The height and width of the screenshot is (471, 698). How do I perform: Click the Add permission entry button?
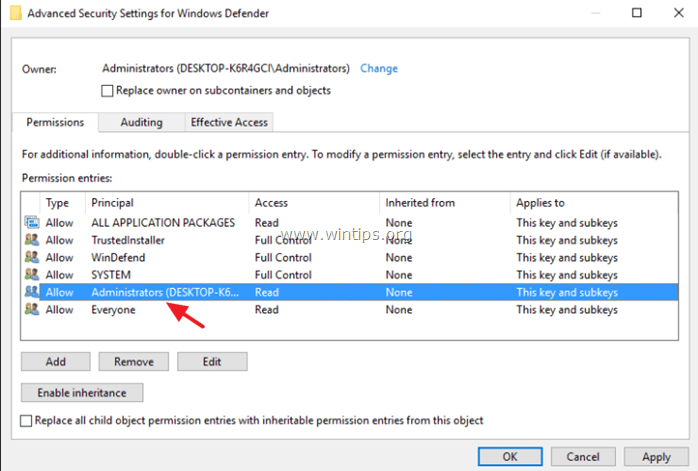56,361
